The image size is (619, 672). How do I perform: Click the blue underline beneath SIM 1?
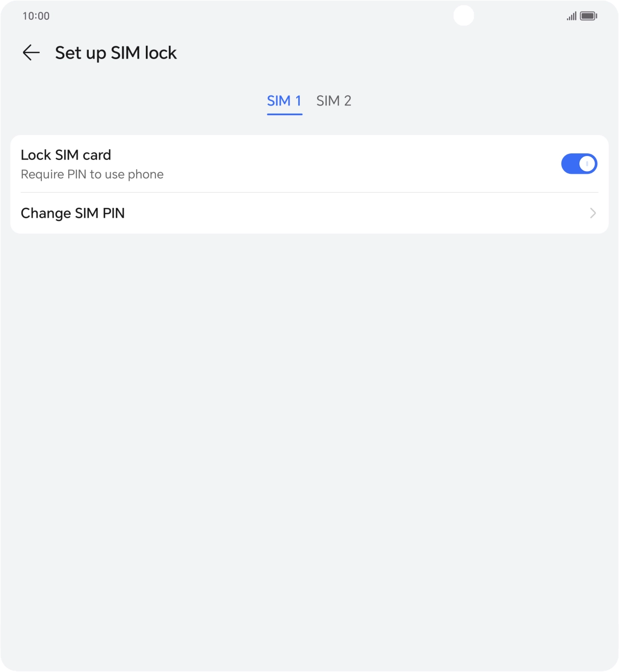click(x=285, y=115)
